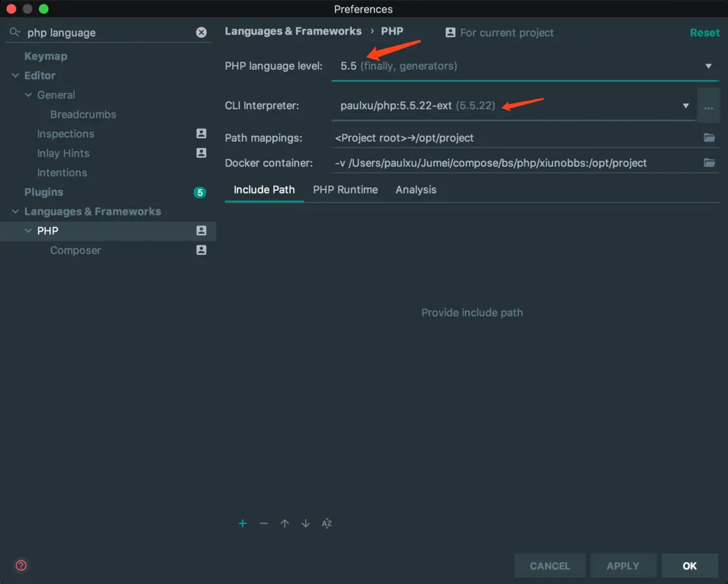This screenshot has width=728, height=584.
Task: Select Composer in the settings tree
Action: 76,251
